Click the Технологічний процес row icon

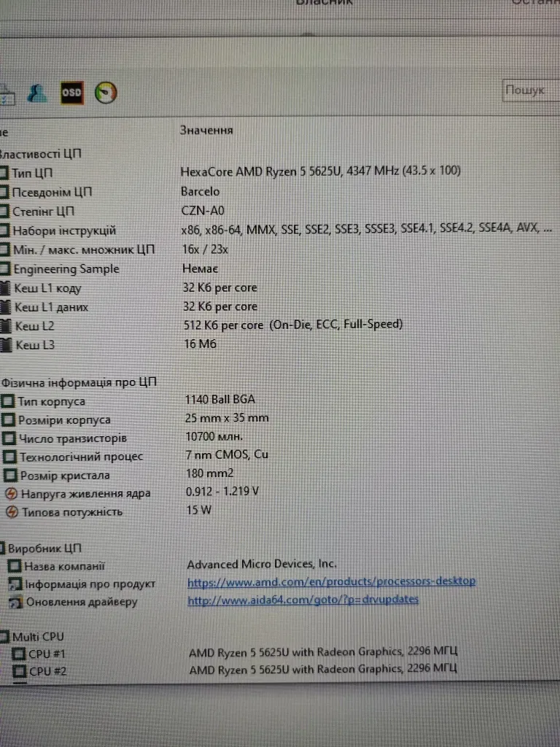(x=9, y=457)
